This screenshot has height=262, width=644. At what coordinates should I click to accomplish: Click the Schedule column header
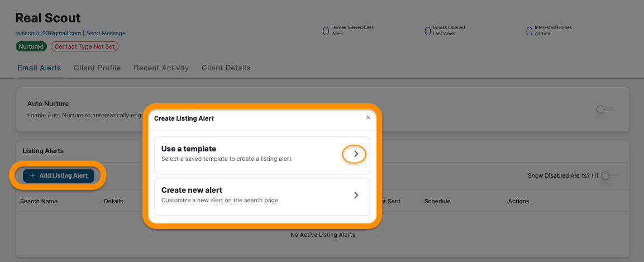(x=437, y=201)
